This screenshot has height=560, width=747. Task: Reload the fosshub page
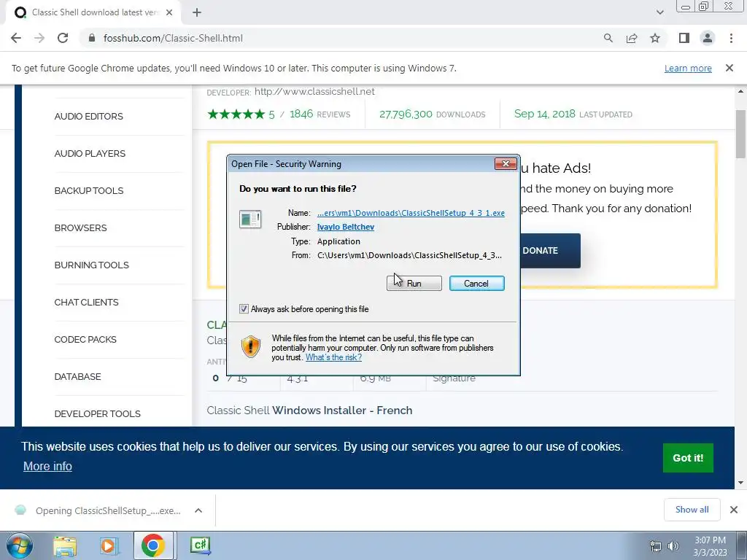point(63,38)
